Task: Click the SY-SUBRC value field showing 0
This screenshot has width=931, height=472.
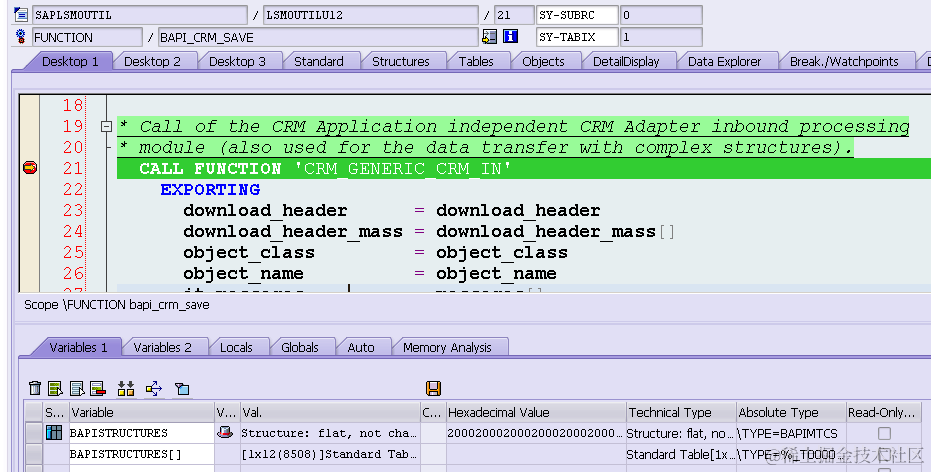Action: [x=661, y=15]
